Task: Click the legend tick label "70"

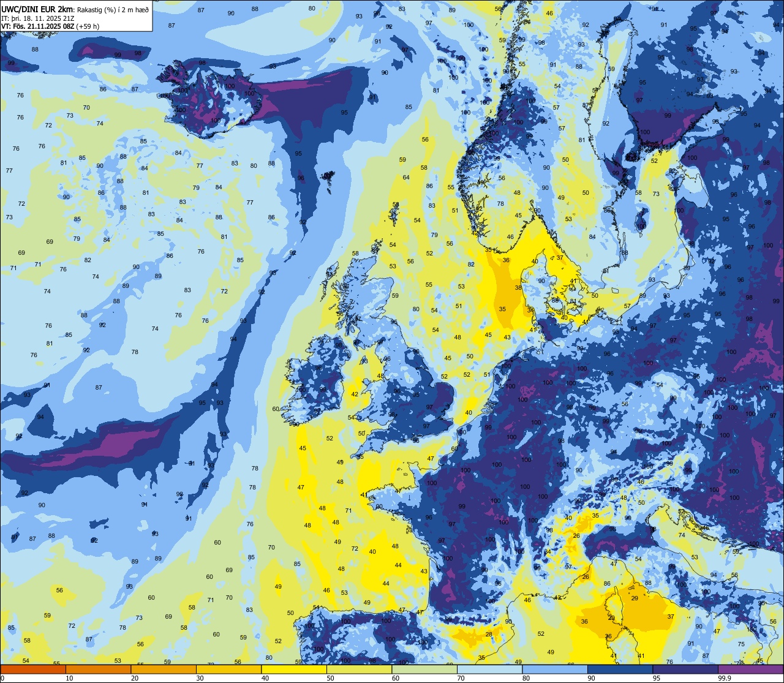Action: (461, 678)
